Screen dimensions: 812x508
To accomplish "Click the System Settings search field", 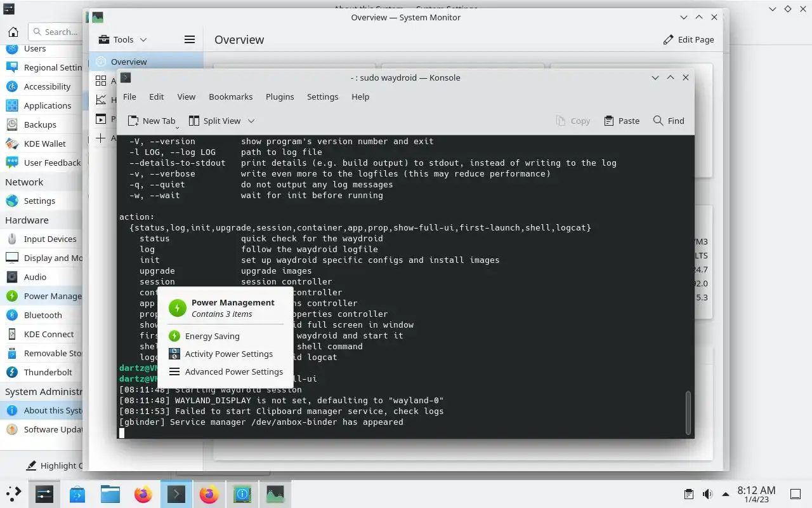I will click(56, 32).
